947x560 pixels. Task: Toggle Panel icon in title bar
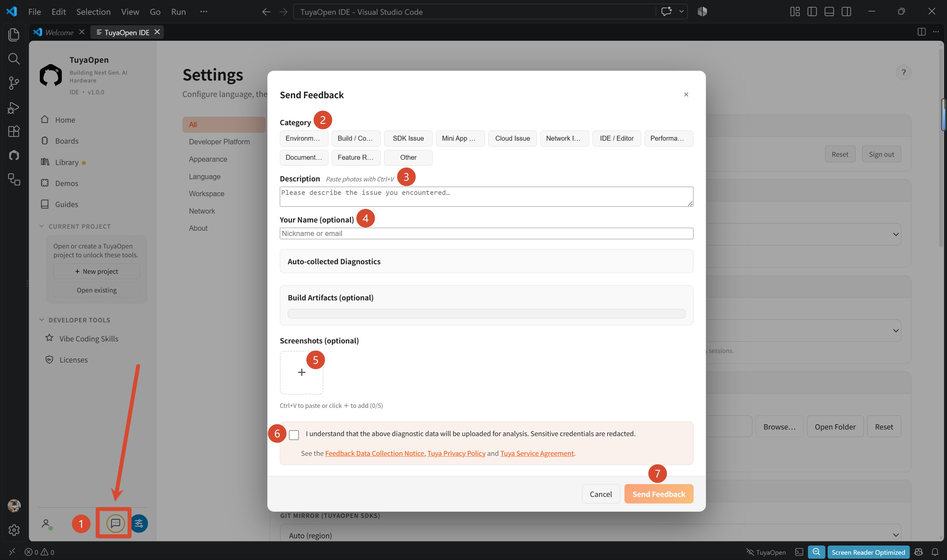coord(829,12)
